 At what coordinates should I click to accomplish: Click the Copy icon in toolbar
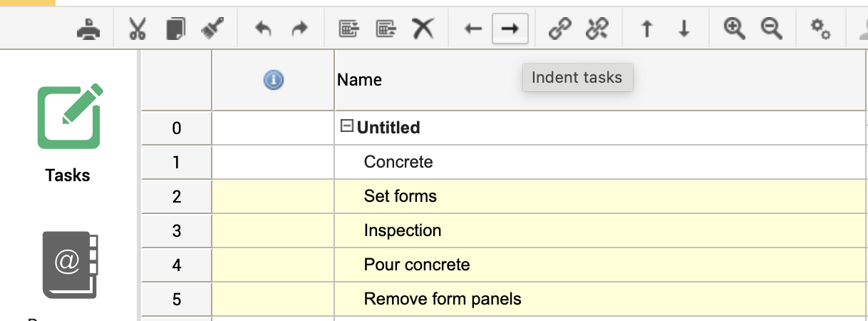pos(175,29)
